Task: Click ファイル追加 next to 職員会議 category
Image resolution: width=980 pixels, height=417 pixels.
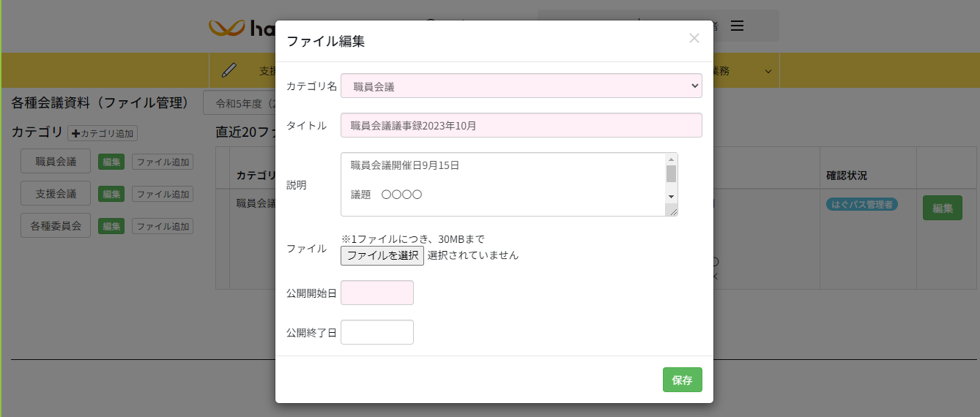Action: (163, 162)
